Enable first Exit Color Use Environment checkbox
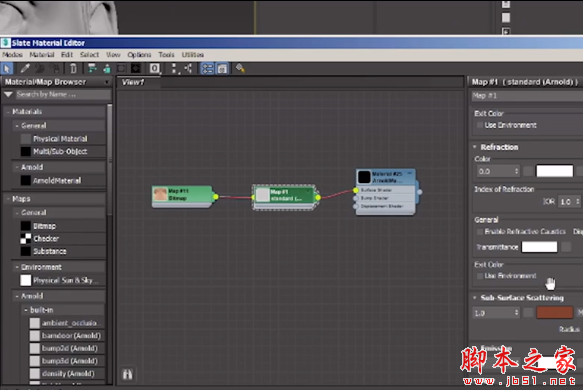The height and width of the screenshot is (392, 587). (x=480, y=125)
